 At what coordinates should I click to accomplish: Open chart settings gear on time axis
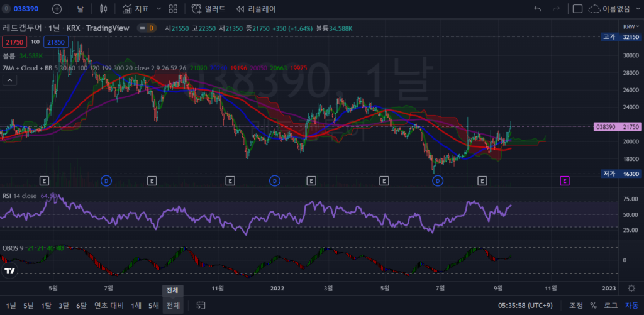[631, 288]
